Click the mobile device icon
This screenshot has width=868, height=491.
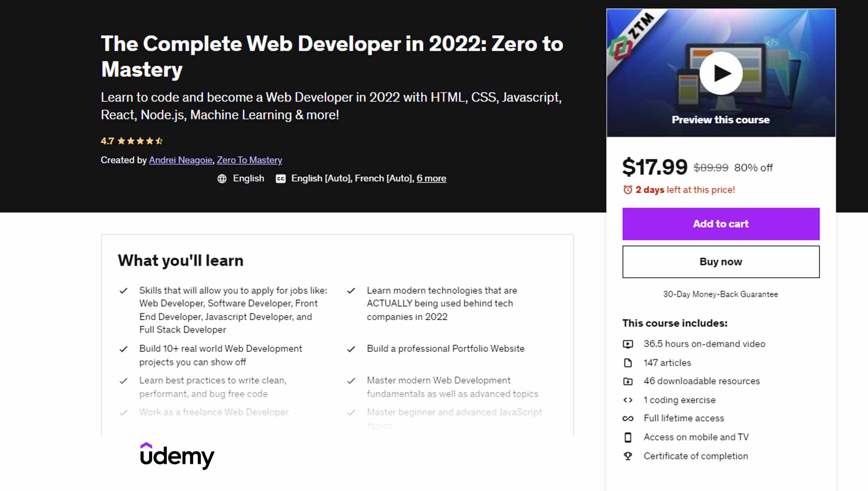click(628, 437)
